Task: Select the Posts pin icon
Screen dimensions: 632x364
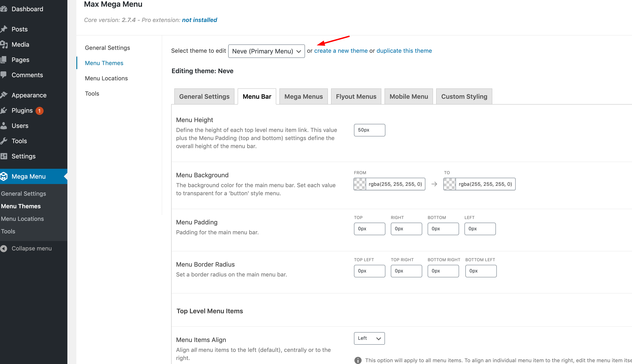Action: [4, 29]
